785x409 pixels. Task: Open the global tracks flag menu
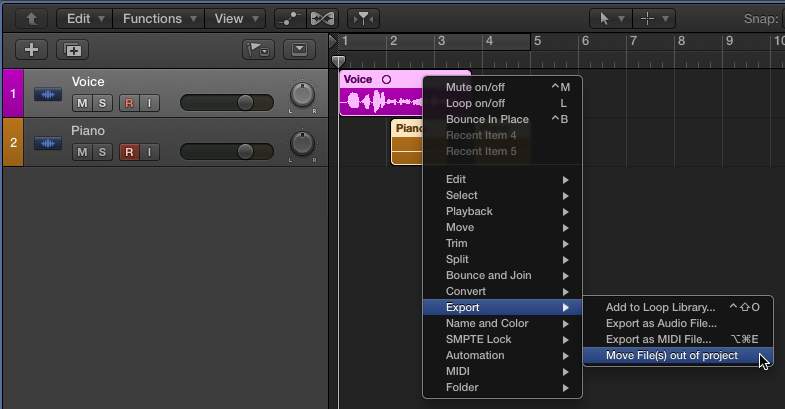tap(258, 50)
